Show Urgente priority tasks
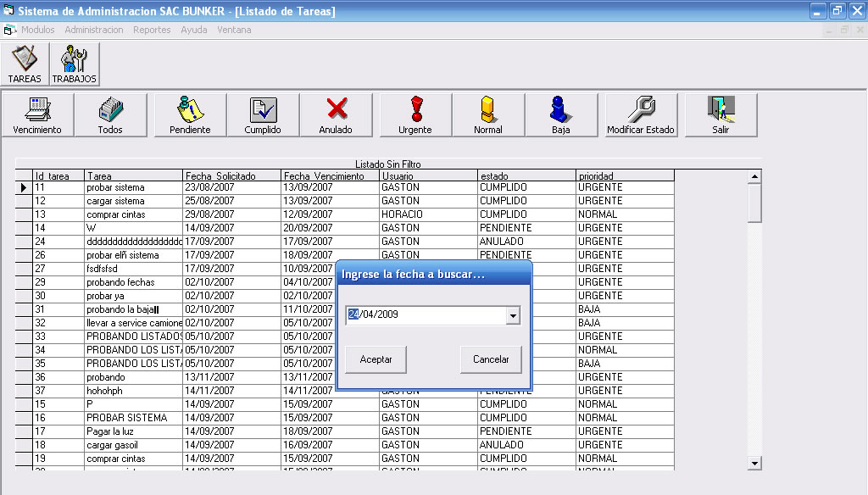The width and height of the screenshot is (868, 495). point(415,115)
